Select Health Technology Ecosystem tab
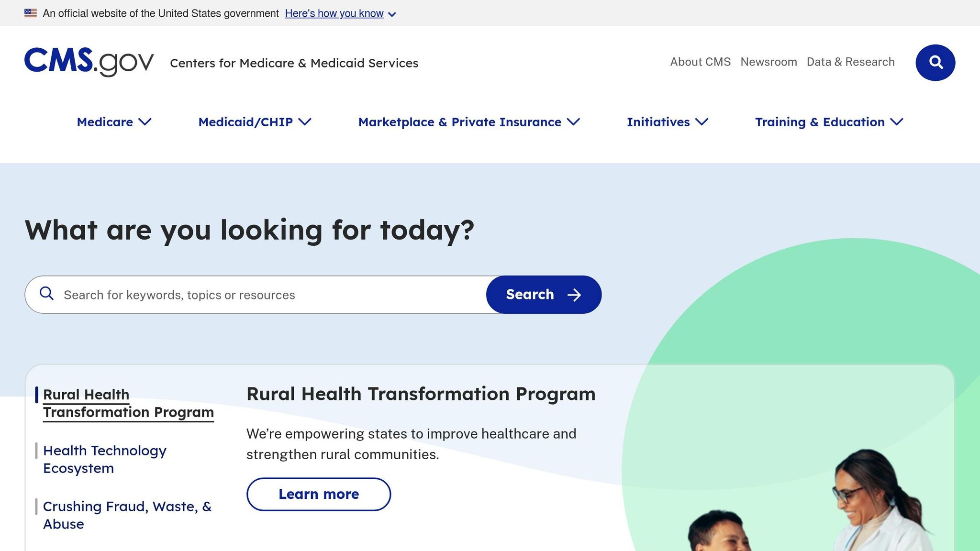980x551 pixels. pyautogui.click(x=104, y=459)
